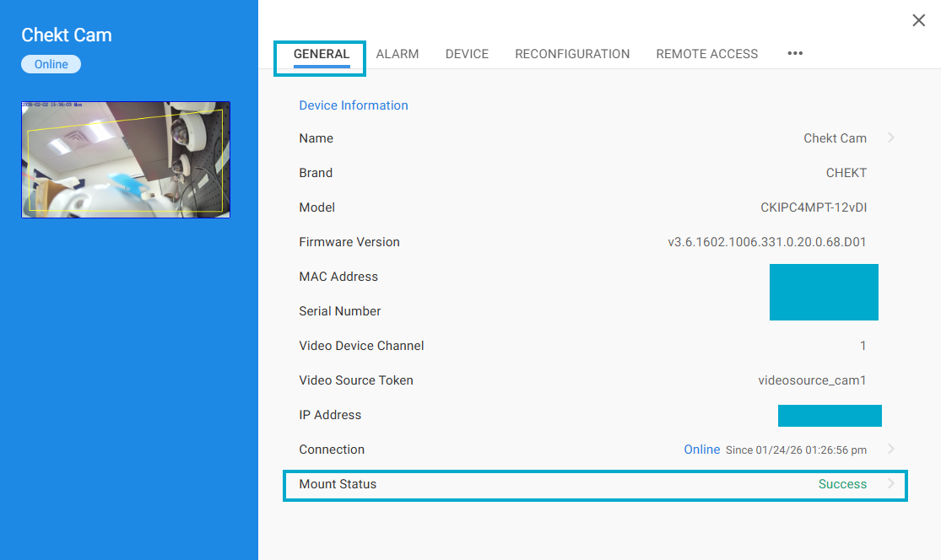Click the camera preview thumbnail
The height and width of the screenshot is (560, 941).
click(126, 159)
